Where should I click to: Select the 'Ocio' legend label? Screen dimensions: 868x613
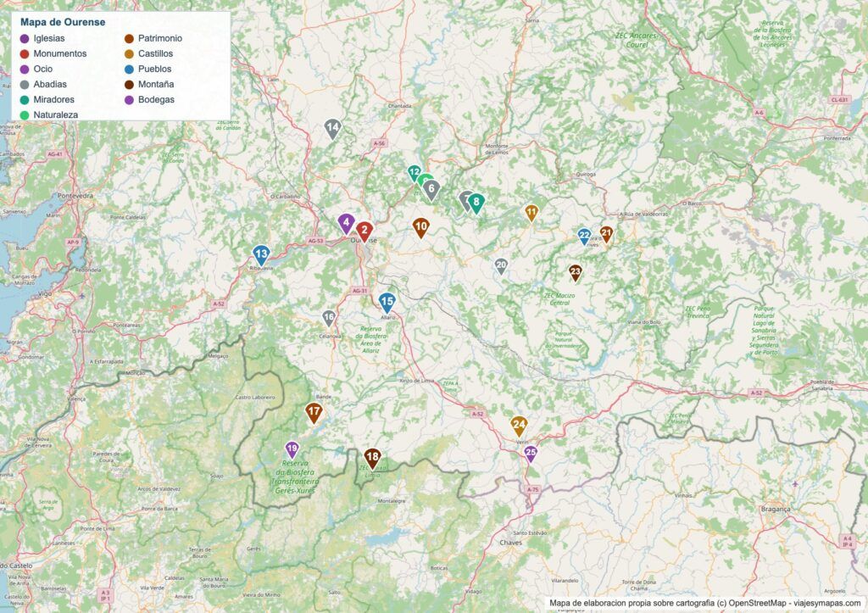pos(42,70)
